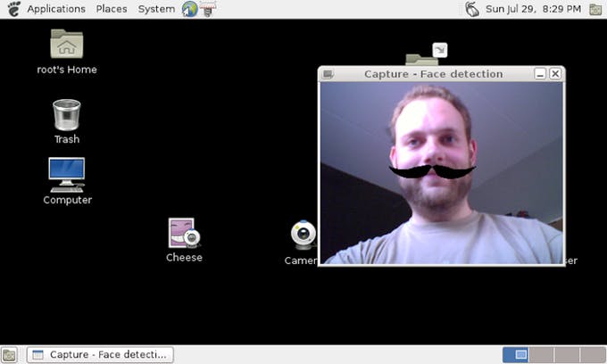607x364 pixels.
Task: Click the date and time clock
Action: pyautogui.click(x=533, y=9)
